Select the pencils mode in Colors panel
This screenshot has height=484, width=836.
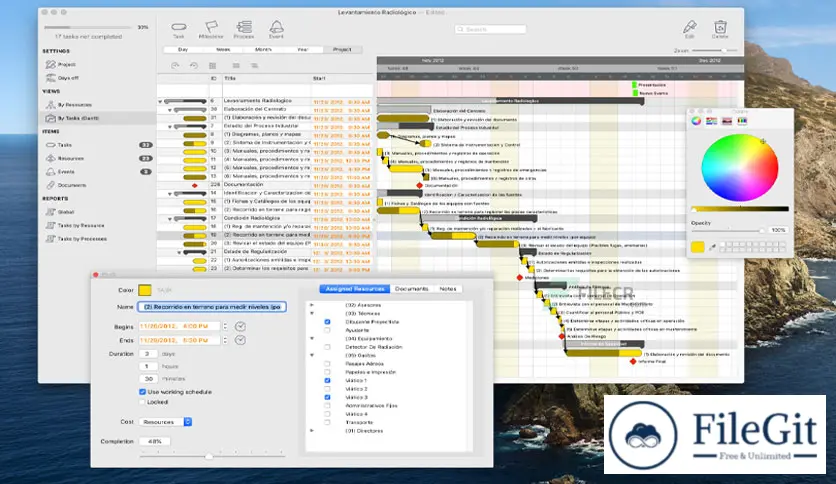click(x=742, y=121)
